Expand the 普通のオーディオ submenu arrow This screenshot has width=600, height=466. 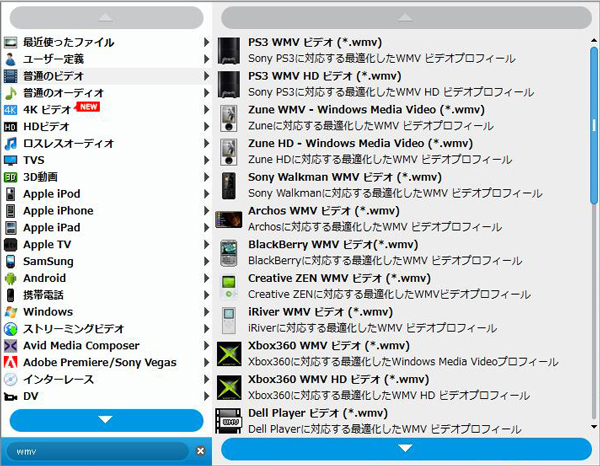pos(206,93)
